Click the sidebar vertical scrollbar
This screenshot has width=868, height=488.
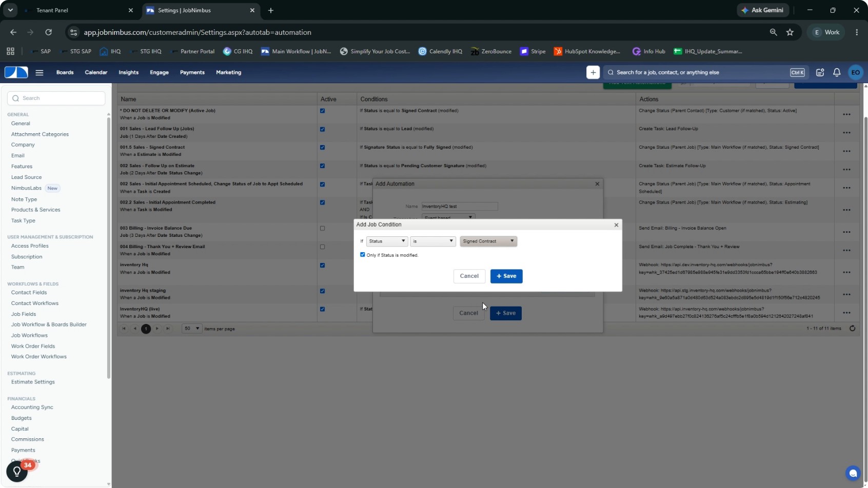108,248
